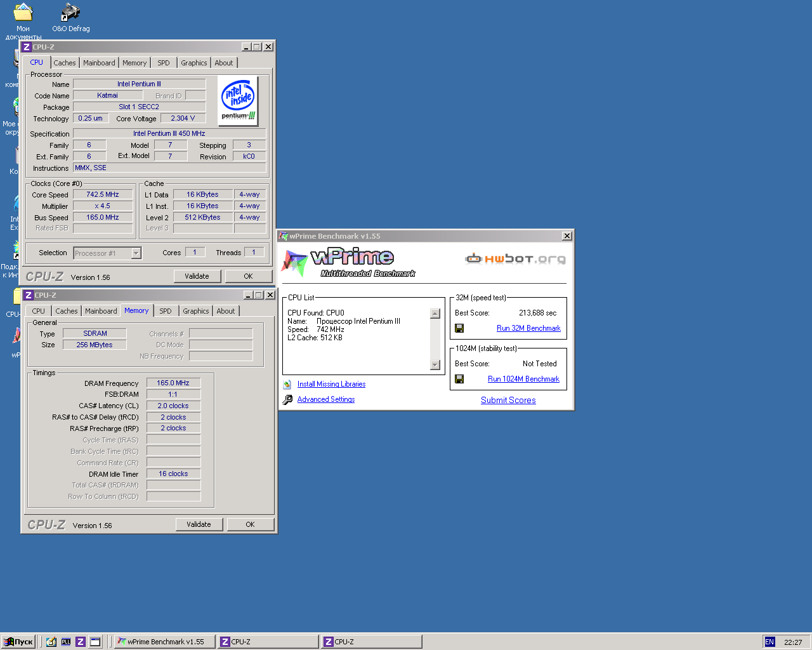Image resolution: width=812 pixels, height=650 pixels.
Task: Click the CPU List scrollbar up arrow
Action: 435,313
